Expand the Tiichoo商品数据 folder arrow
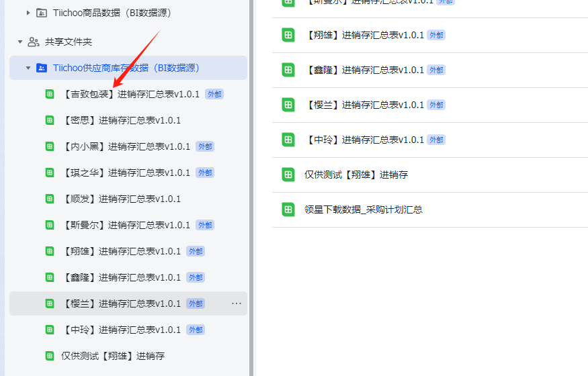This screenshot has width=588, height=376. [28, 13]
